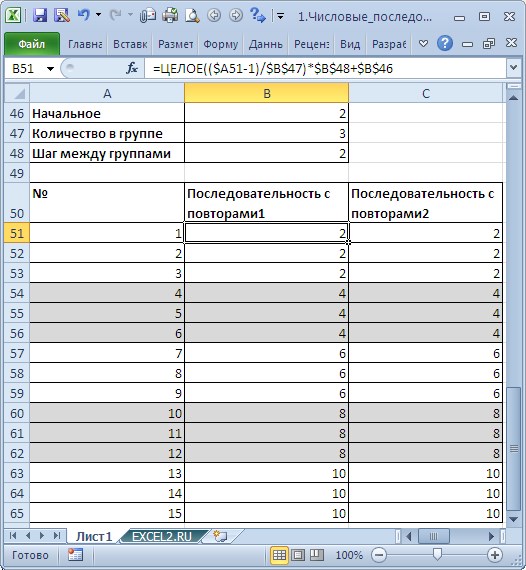
Task: Switch to Page Break Preview button
Action: pyautogui.click(x=316, y=555)
